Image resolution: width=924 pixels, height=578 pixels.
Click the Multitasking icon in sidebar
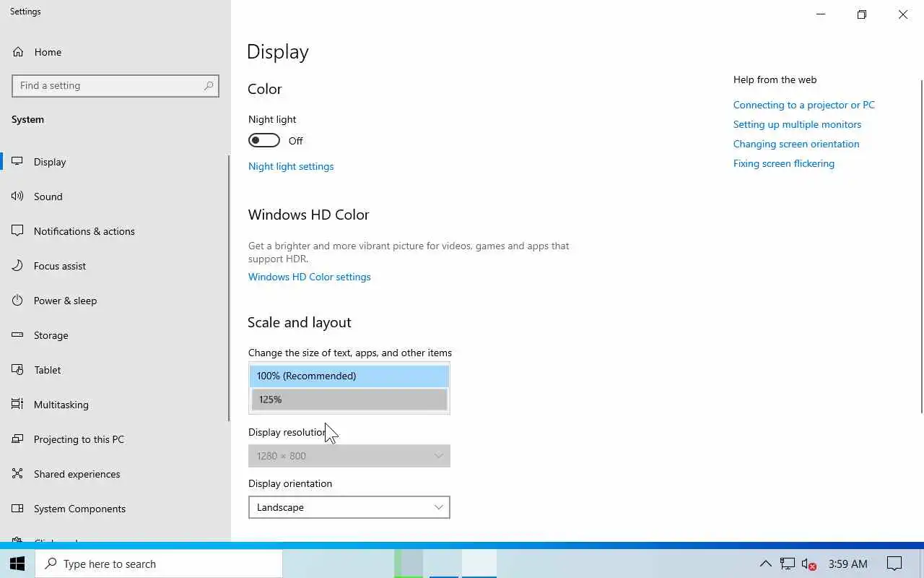(x=18, y=405)
